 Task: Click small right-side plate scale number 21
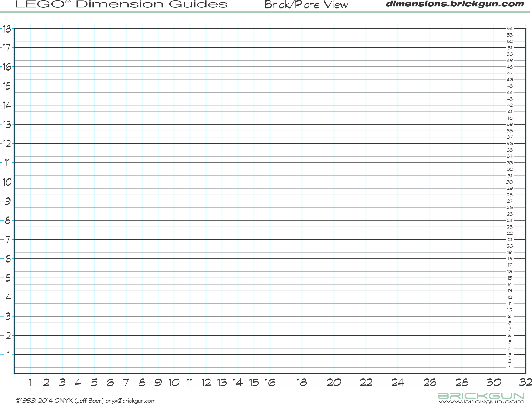(510, 239)
